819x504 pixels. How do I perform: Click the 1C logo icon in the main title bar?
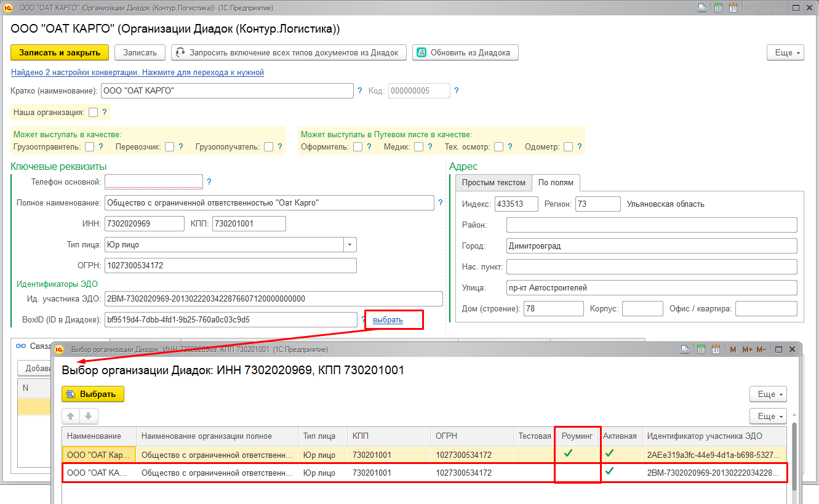[9, 8]
